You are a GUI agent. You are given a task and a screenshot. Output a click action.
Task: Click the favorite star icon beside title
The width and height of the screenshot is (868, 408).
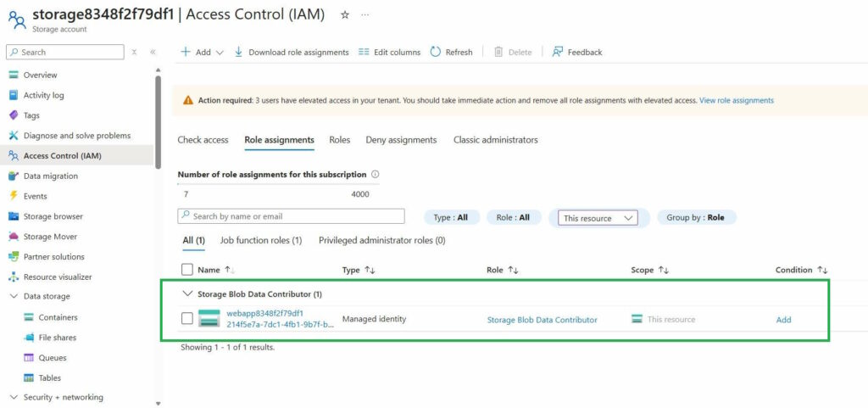click(x=344, y=15)
